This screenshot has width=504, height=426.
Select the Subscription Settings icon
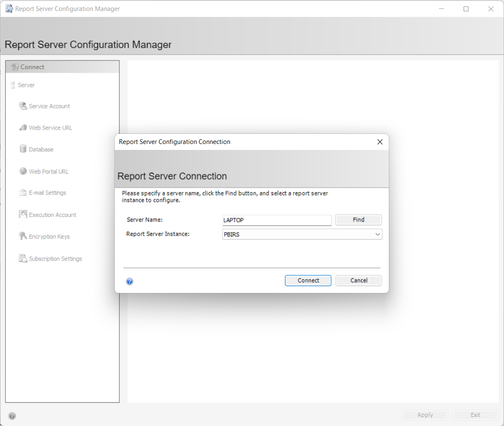23,258
